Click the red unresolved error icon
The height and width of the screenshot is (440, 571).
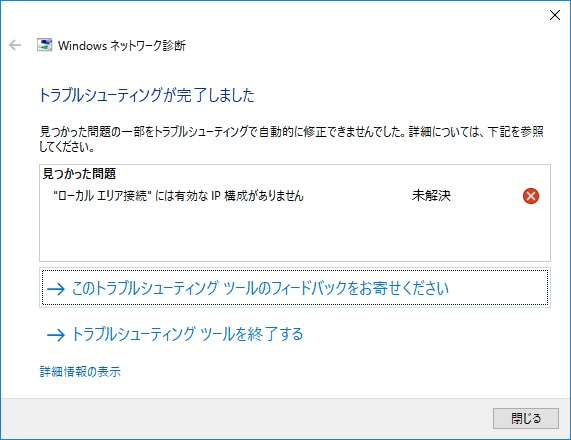(x=531, y=196)
